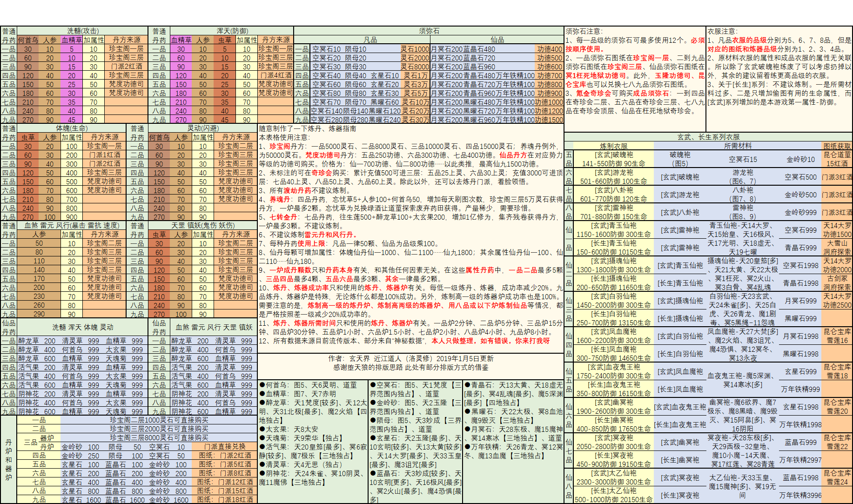Select the 玄武、长生系列衣服 title cell
This screenshot has width=853, height=504.
708,137
